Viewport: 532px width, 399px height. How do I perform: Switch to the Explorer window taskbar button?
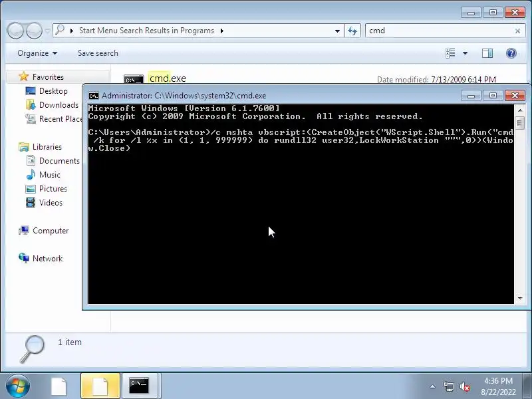[100, 386]
